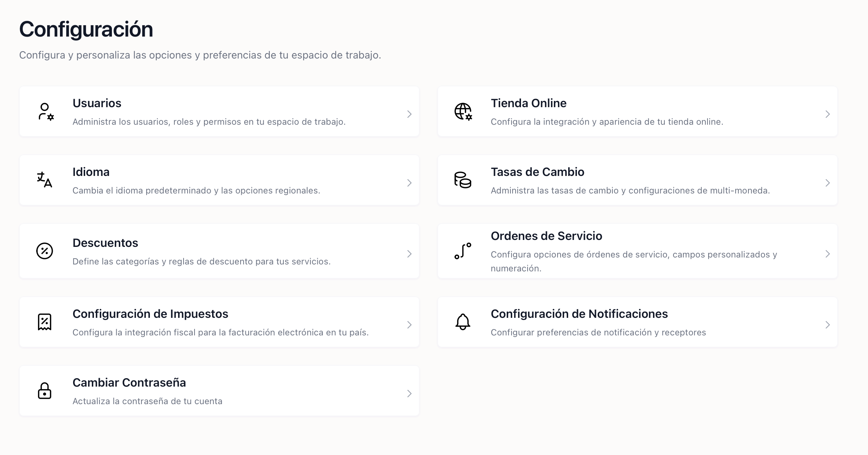Open Usuarios via its chevron arrow

coord(410,114)
